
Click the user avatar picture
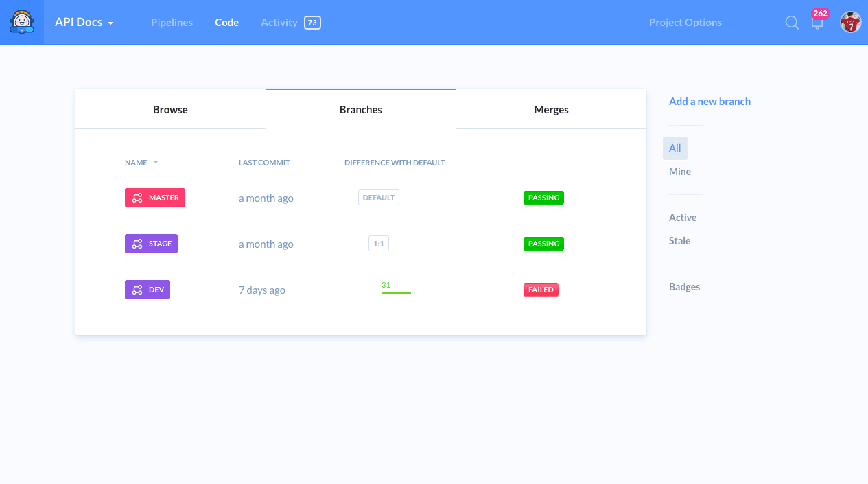pyautogui.click(x=850, y=23)
